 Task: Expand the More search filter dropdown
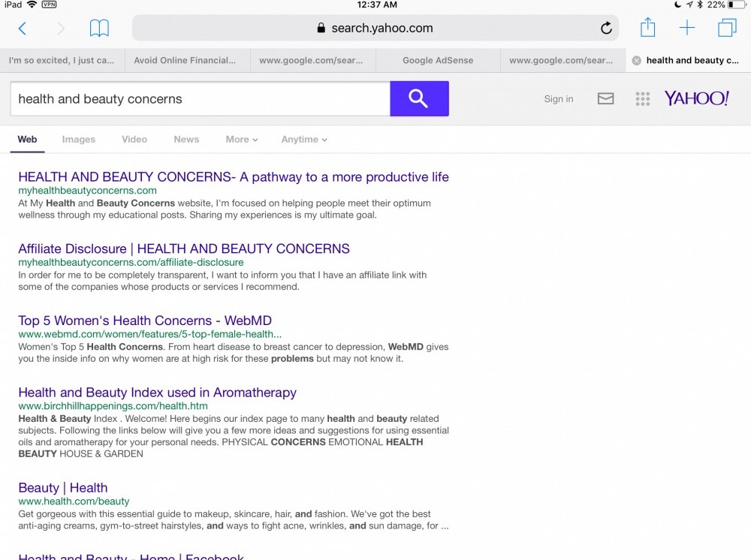[241, 140]
